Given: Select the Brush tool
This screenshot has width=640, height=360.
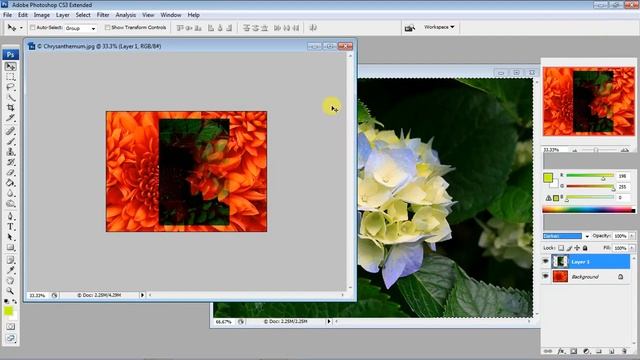Looking at the screenshot, I should [x=11, y=141].
